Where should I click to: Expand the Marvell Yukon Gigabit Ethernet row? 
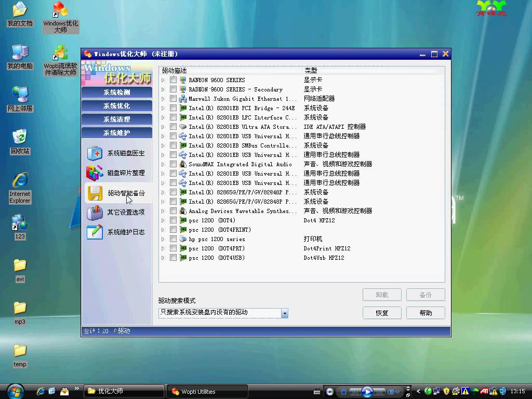(163, 99)
